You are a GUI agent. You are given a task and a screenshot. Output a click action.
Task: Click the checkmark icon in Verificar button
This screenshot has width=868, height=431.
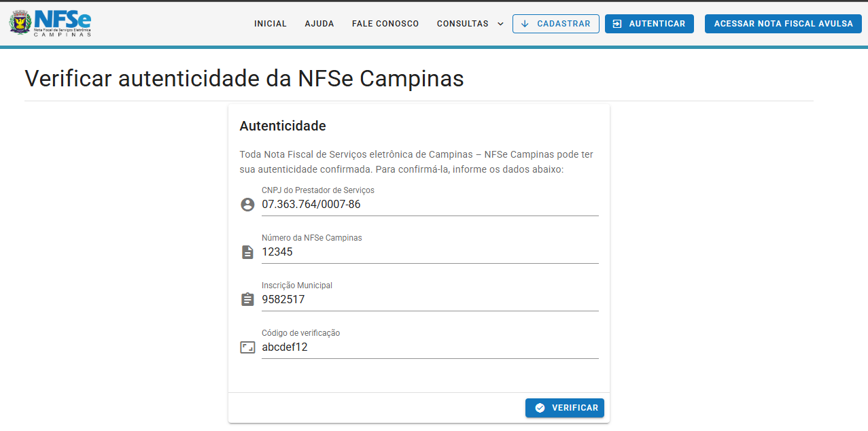coord(540,408)
